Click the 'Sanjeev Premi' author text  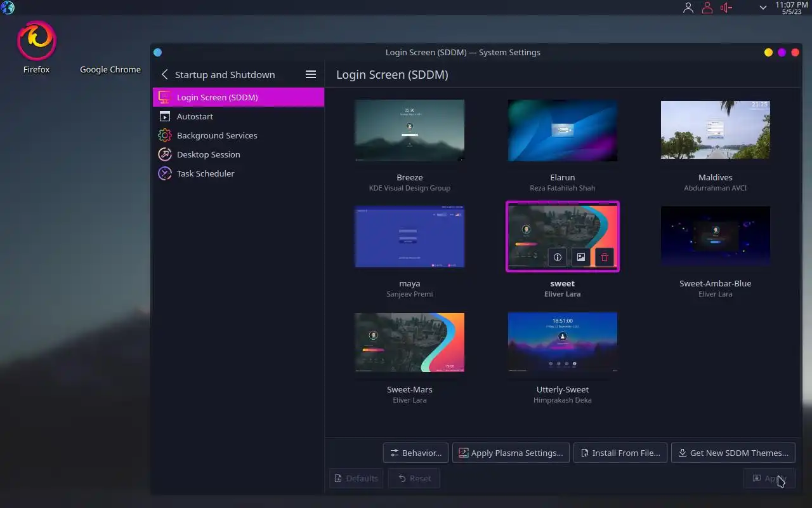coord(410,294)
